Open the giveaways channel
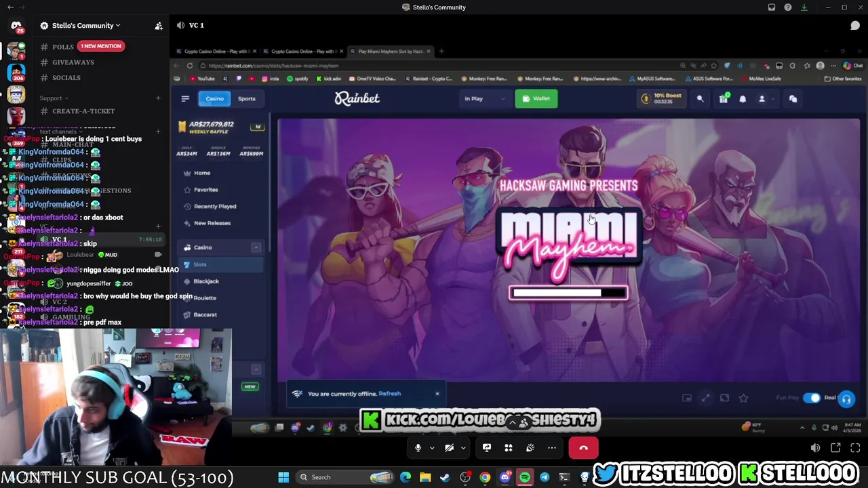This screenshot has width=868, height=488. (73, 62)
